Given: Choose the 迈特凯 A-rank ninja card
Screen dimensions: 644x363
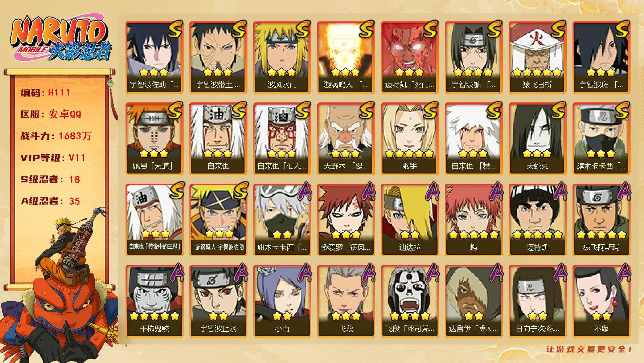Looking at the screenshot, I should pos(537,220).
